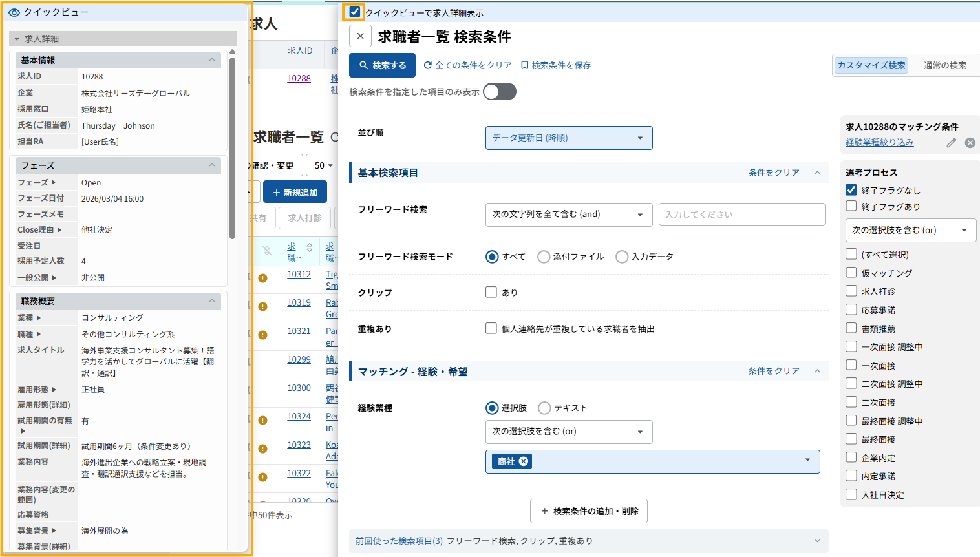Screen dimensions: 980x557
Task: Remove the 商社 tag using its X icon
Action: (x=524, y=461)
